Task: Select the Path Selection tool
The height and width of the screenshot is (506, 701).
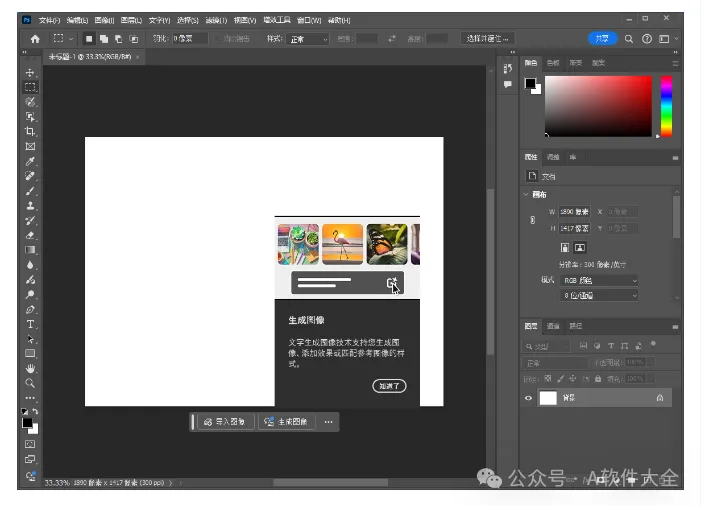Action: tap(30, 339)
